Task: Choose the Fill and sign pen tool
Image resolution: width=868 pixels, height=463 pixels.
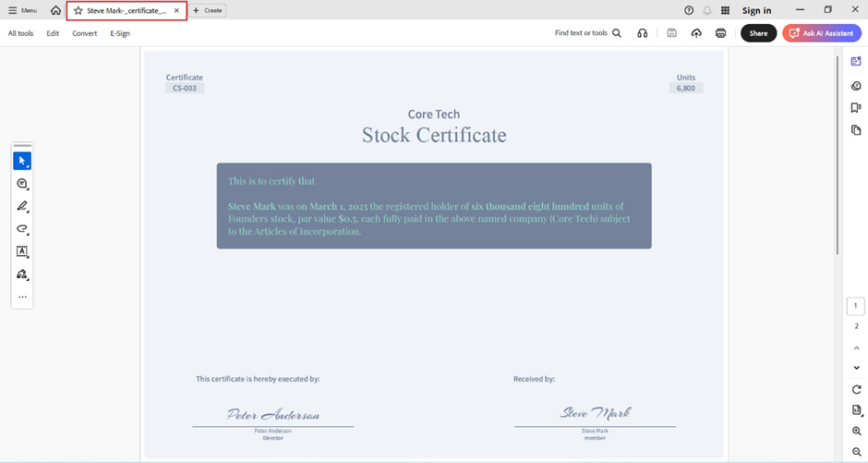Action: coord(22,274)
